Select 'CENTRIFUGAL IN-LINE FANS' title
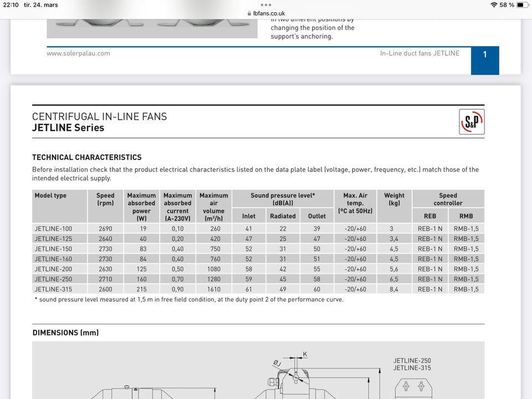 click(99, 116)
